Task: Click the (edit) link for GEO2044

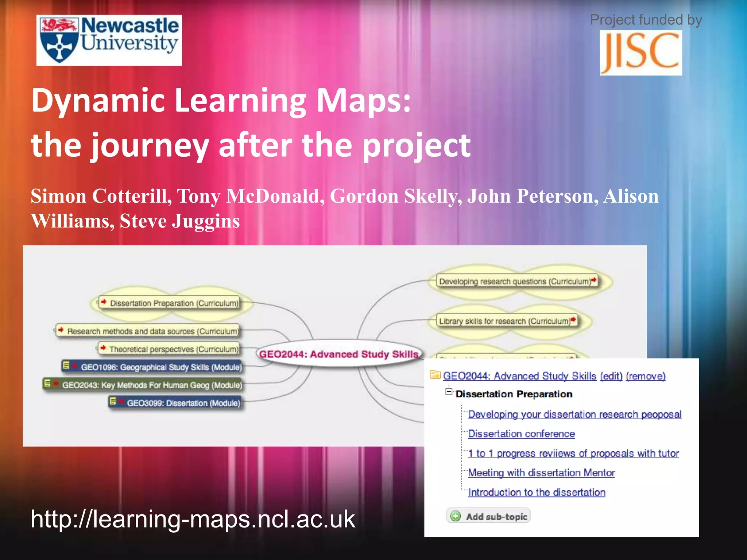Action: coord(611,376)
